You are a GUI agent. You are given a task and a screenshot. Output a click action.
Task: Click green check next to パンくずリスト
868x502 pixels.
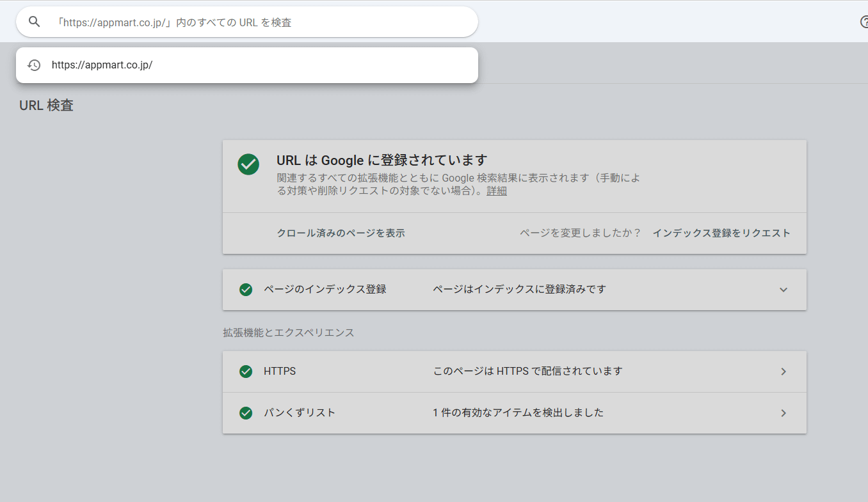tap(246, 413)
